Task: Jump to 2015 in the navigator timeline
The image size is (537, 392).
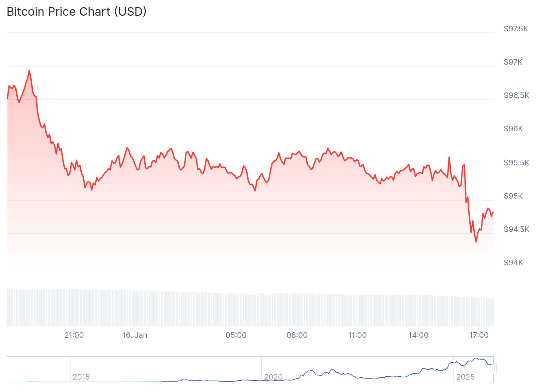Action: click(81, 377)
